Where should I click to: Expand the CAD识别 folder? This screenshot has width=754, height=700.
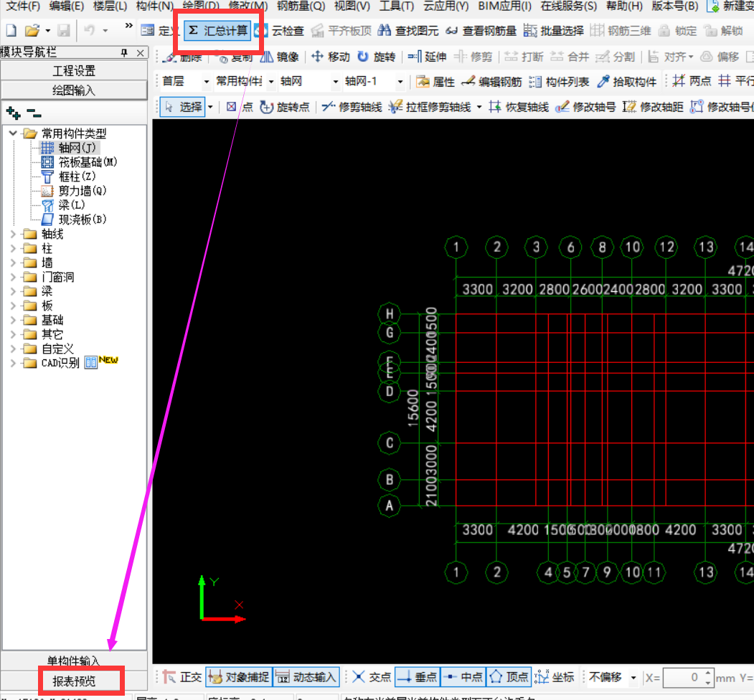point(13,363)
